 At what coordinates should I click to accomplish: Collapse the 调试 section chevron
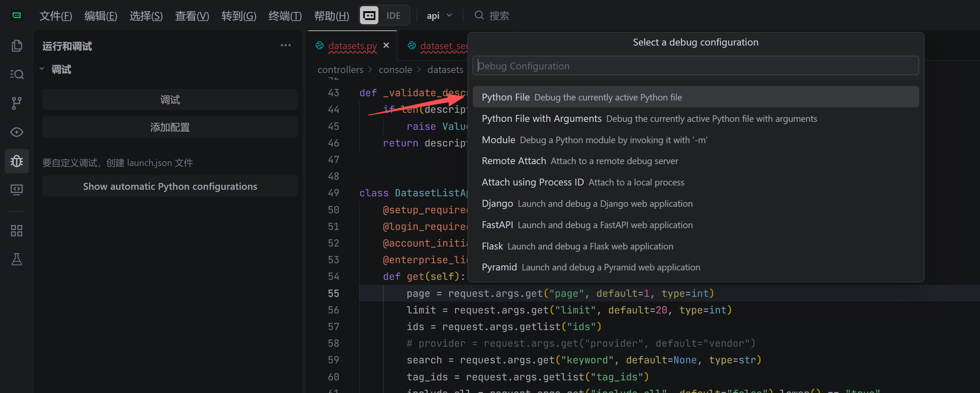coord(42,69)
